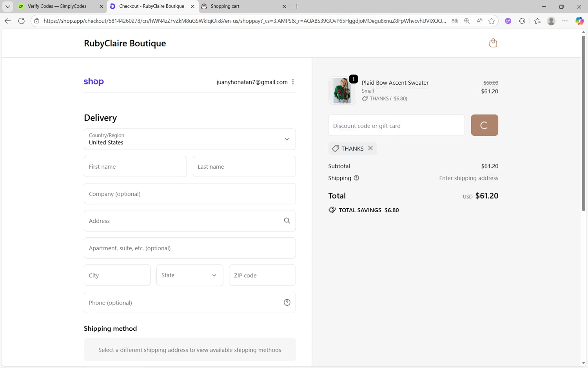Remove the THANKS discount code
Screen dimensions: 588x368
[x=370, y=148]
